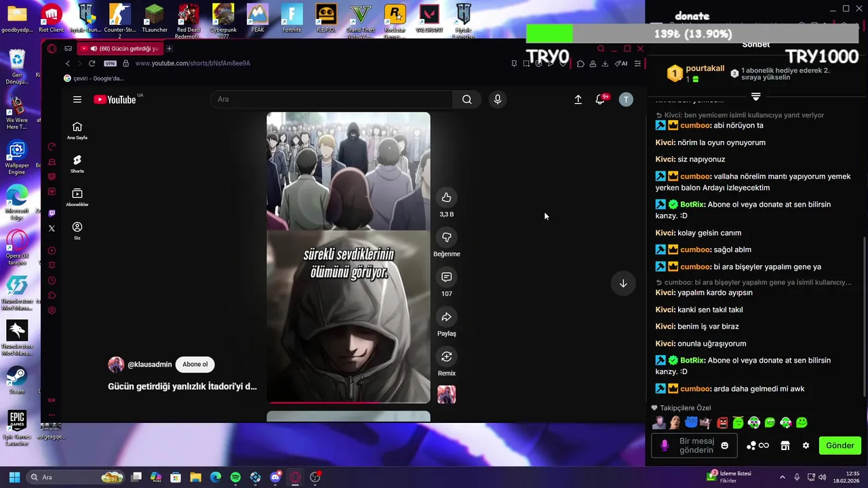868x488 pixels.
Task: Open the sound thumbnail under Remix
Action: point(446,394)
